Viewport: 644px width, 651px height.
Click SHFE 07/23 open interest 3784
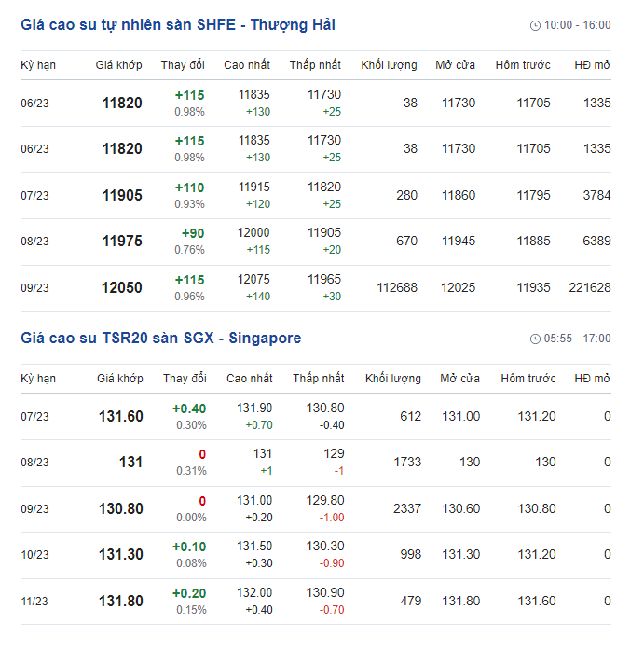pyautogui.click(x=596, y=195)
